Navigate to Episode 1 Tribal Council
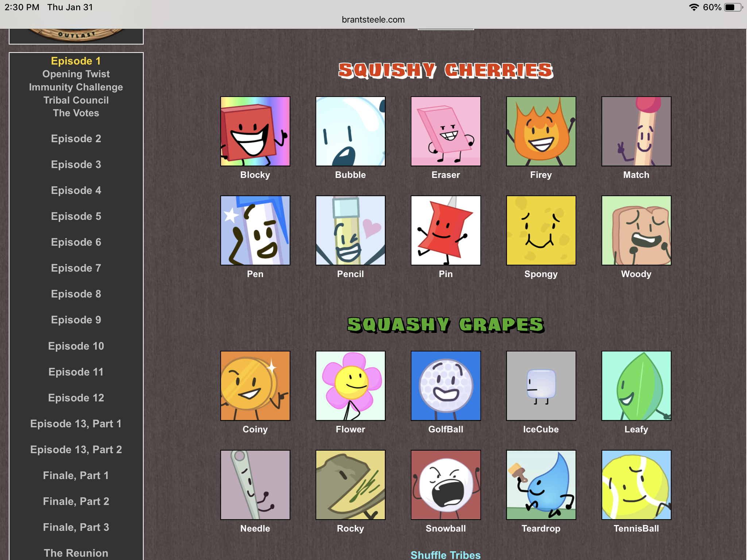 (x=76, y=100)
